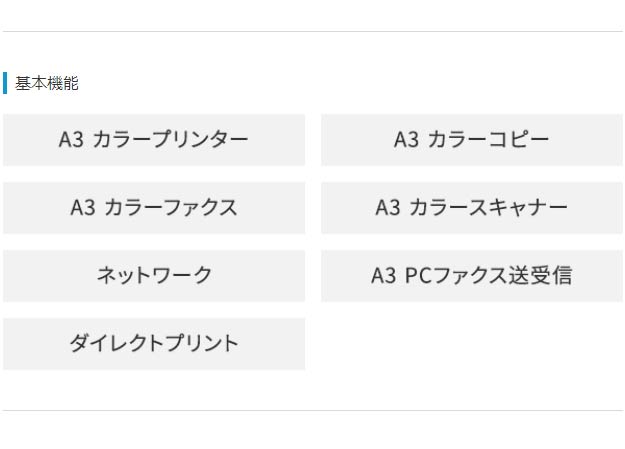The height and width of the screenshot is (449, 625).
Task: Click the 基本機能 section heading
Action: point(47,84)
